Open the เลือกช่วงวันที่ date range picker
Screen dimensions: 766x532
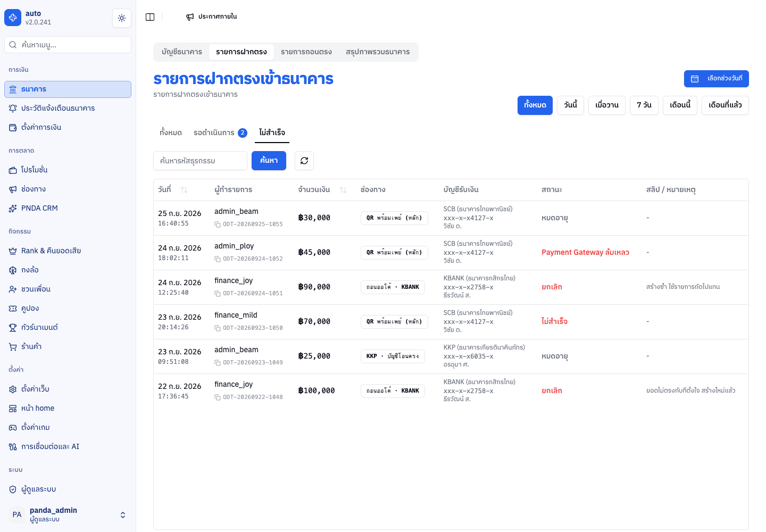716,79
